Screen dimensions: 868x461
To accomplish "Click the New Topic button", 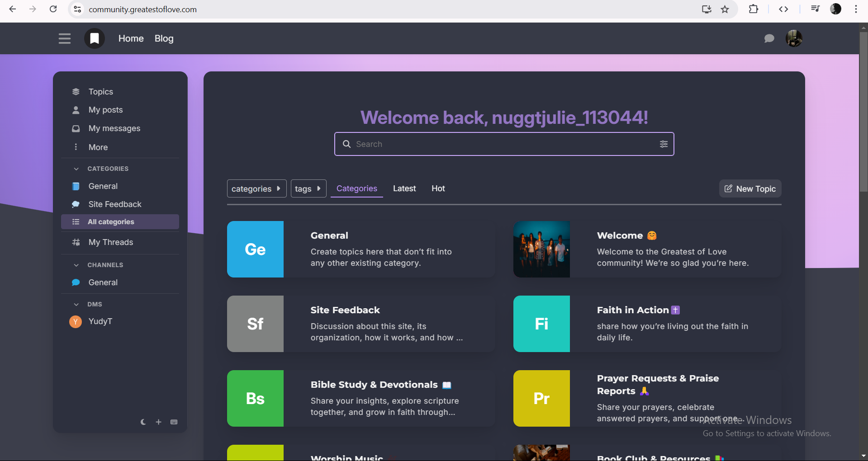I will tap(750, 189).
